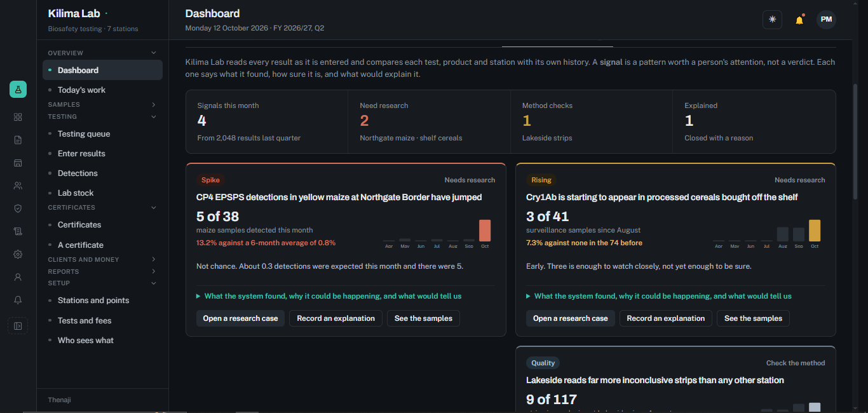Click 'Check the method' label on Quality card
This screenshot has height=413, width=868.
(x=796, y=363)
